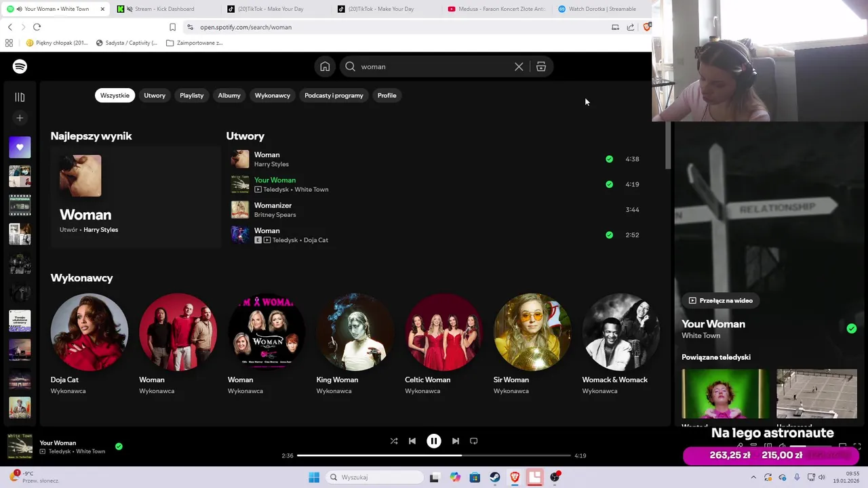The width and height of the screenshot is (868, 488).
Task: Click the share icon in address bar
Action: click(x=631, y=27)
